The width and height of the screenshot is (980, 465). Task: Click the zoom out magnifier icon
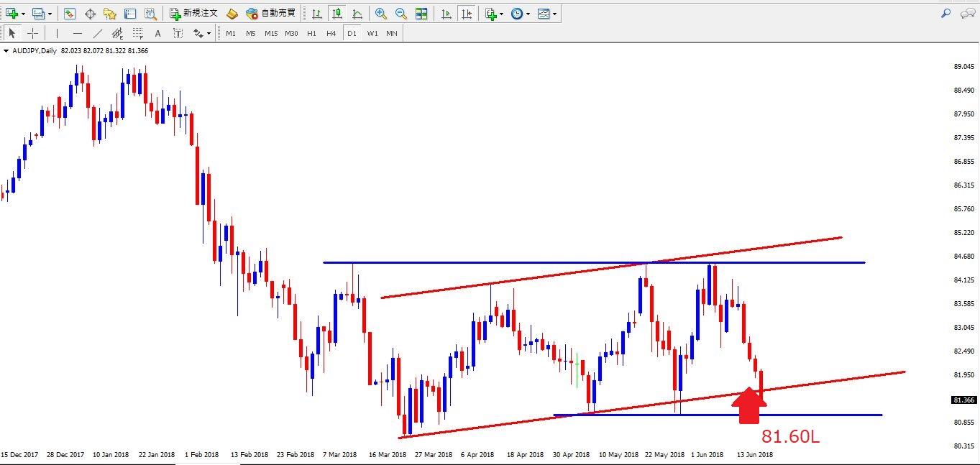point(400,14)
